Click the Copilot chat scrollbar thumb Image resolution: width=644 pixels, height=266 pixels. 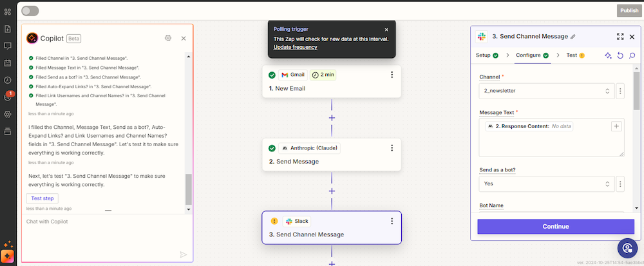pos(189,189)
